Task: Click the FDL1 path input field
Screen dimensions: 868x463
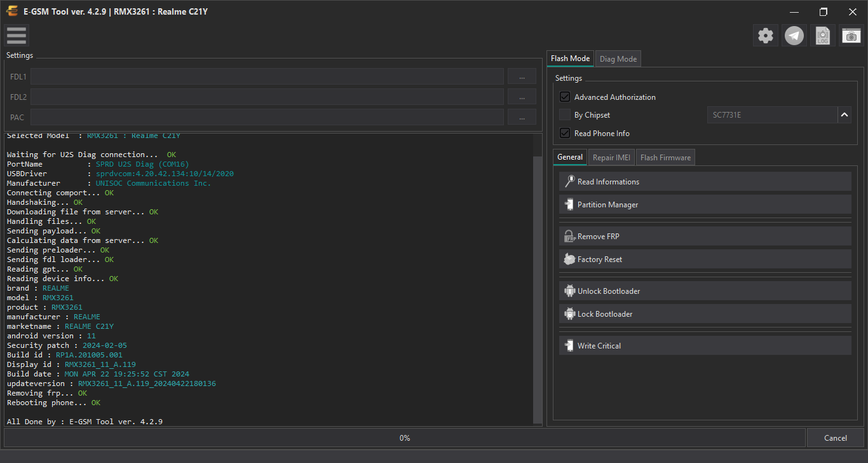Action: click(x=267, y=77)
